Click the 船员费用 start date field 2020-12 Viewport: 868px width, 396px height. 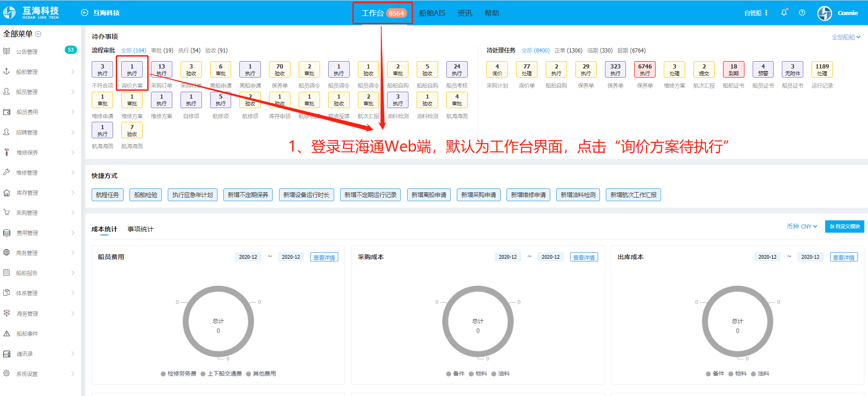tap(248, 257)
